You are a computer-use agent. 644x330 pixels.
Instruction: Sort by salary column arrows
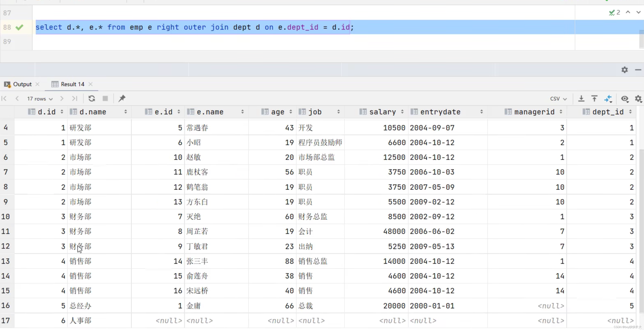(402, 112)
